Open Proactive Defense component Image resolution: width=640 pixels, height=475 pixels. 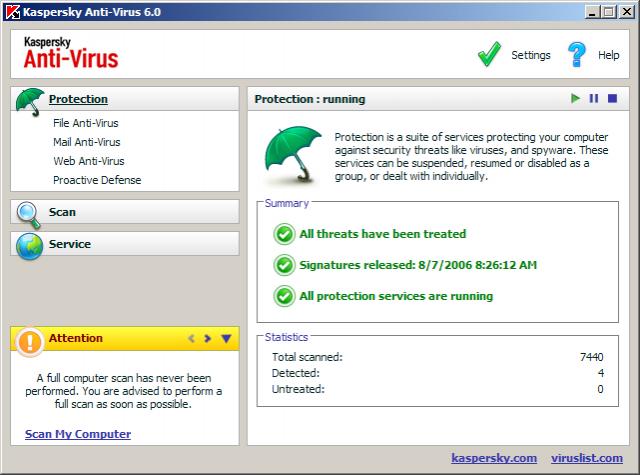coord(97,180)
